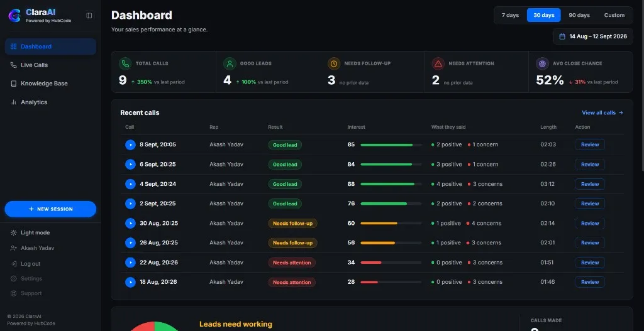Click the 'Recent calls' section title

click(140, 113)
